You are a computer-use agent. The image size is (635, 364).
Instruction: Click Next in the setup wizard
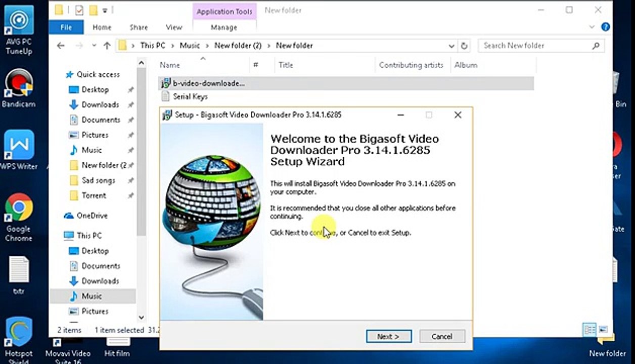point(388,336)
